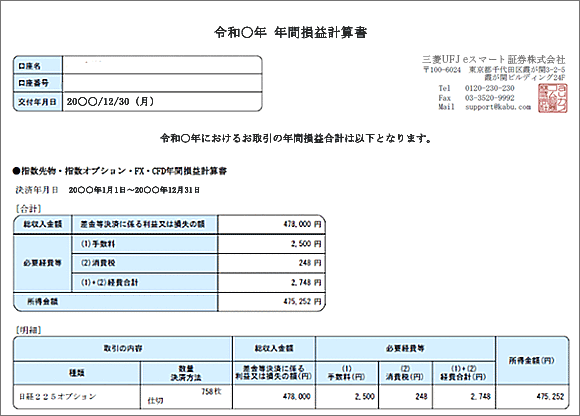Click company name 三菱UFJ eスマート証券株式会社
Screen dimensions: 580x416
click(x=494, y=59)
